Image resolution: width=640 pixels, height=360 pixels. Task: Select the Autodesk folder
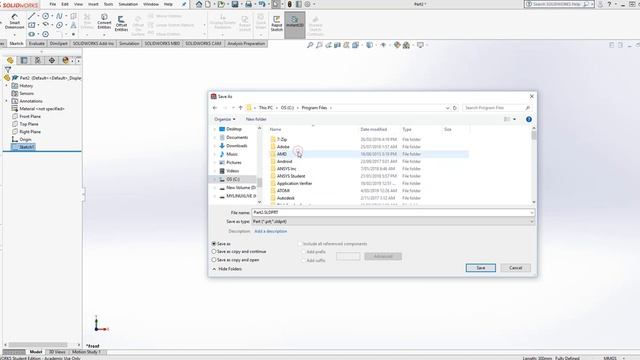[x=285, y=198]
